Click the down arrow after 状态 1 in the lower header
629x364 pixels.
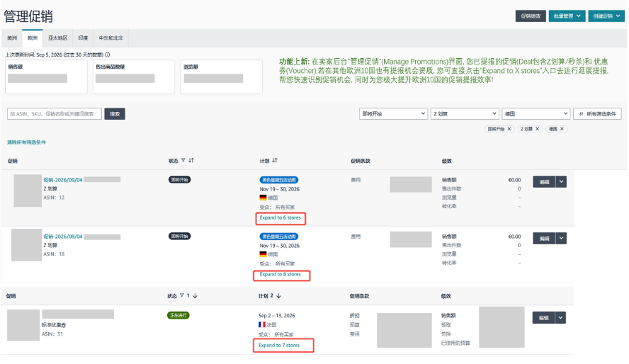[x=195, y=296]
